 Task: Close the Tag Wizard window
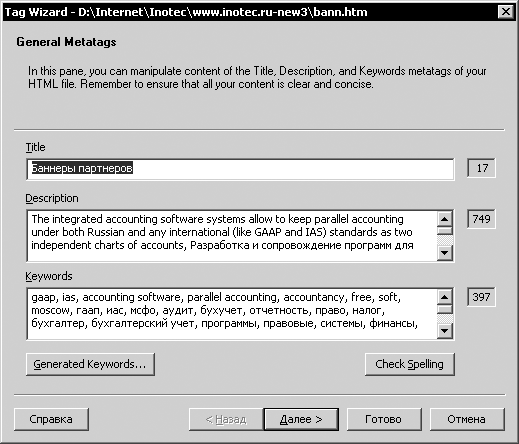click(x=506, y=12)
